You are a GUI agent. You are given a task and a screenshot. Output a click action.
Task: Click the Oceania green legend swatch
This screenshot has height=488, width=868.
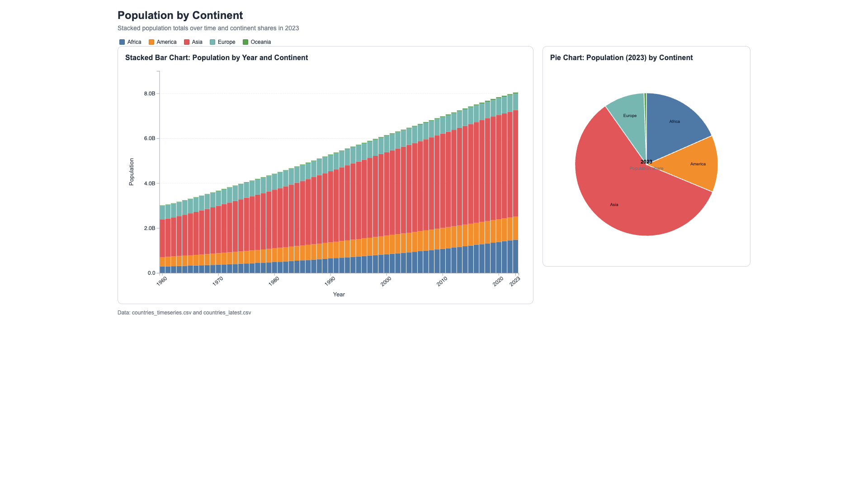245,42
